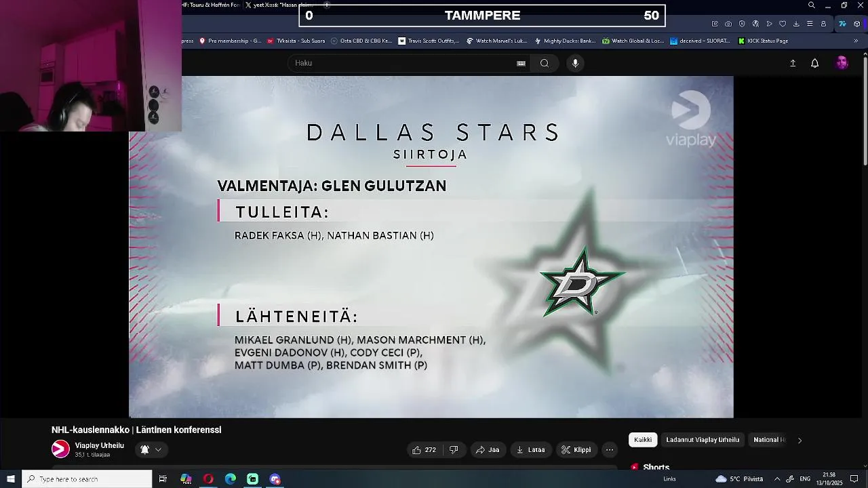Search tabs with top magnifier icon
The width and height of the screenshot is (868, 488).
811,5
